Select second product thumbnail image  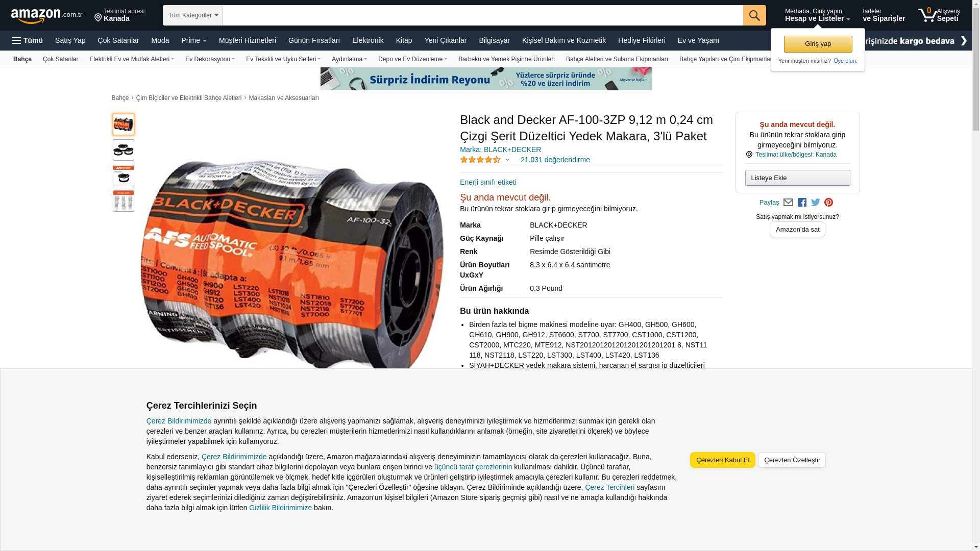coord(124,150)
